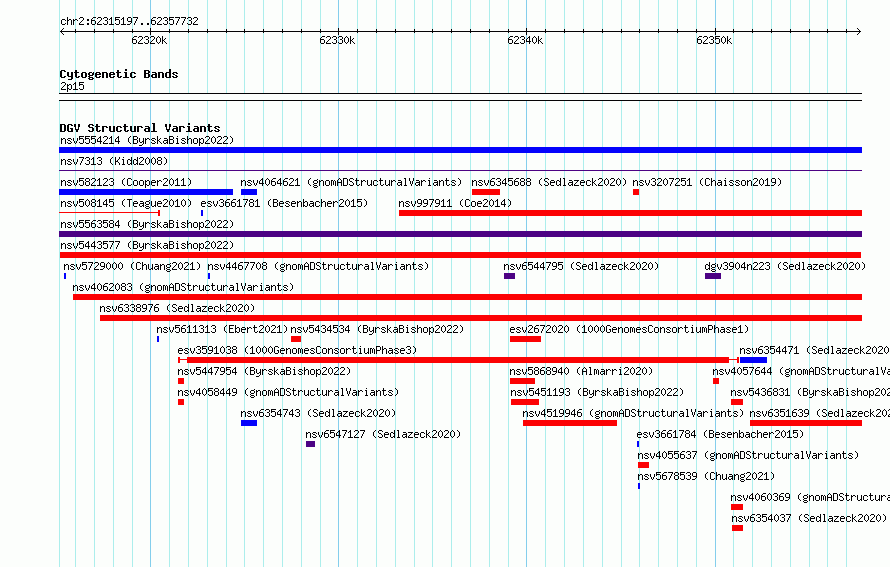Click the blue bar under nsv6354471
890x567 pixels.
(753, 360)
